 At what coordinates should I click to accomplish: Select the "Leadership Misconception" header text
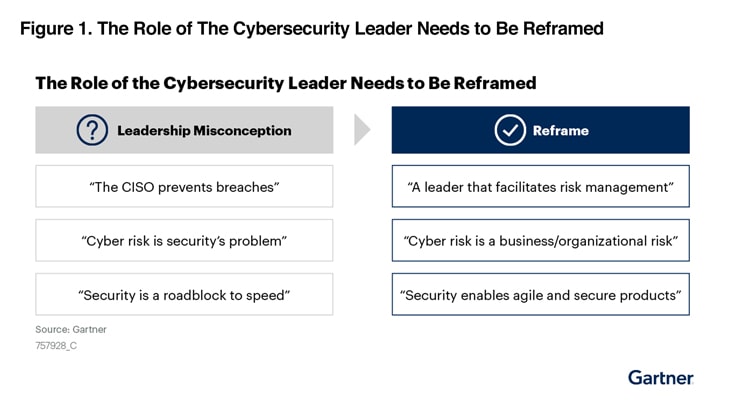pos(204,130)
